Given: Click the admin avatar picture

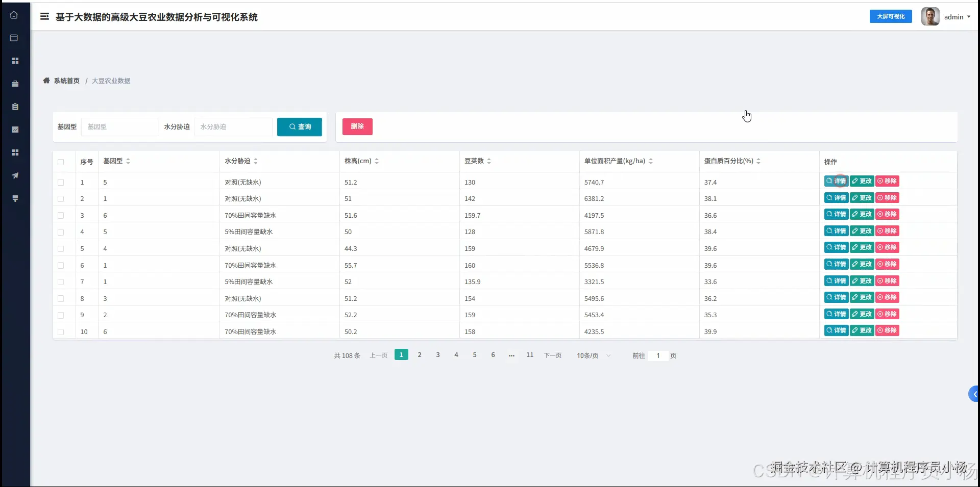Looking at the screenshot, I should [930, 16].
